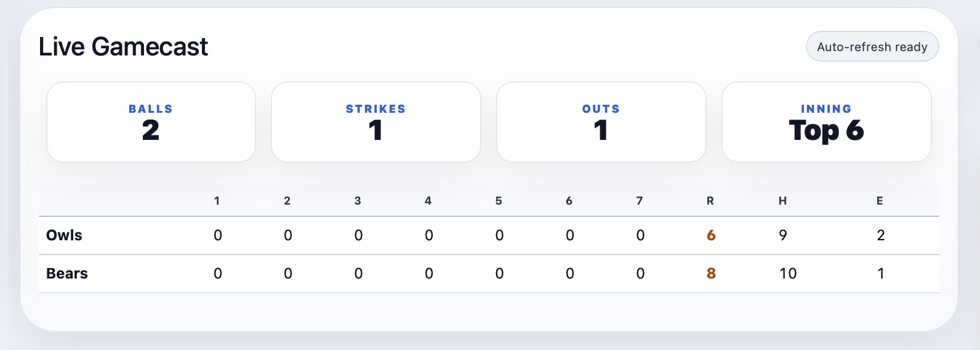Click the Bears errors value 1

pyautogui.click(x=881, y=274)
